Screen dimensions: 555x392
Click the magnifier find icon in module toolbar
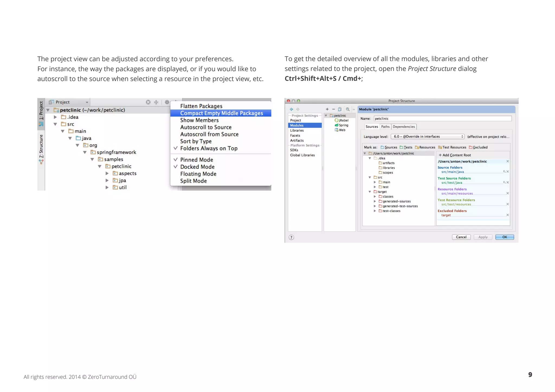point(347,109)
